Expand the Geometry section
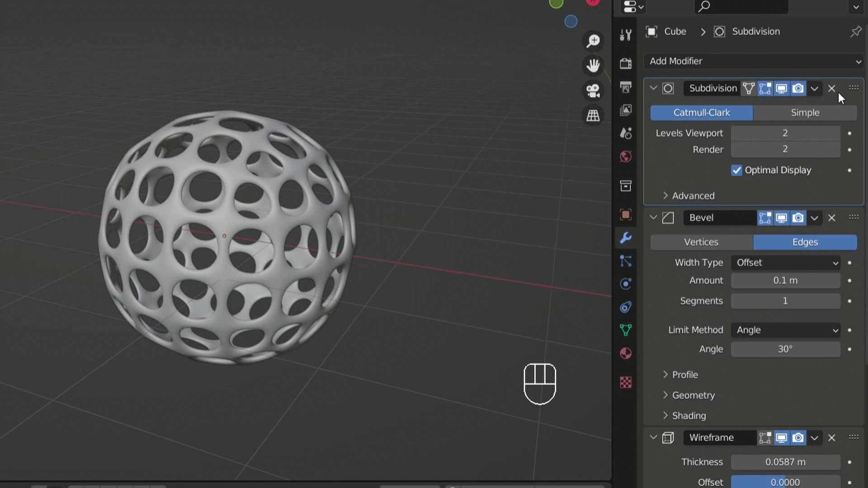This screenshot has height=488, width=868. click(693, 395)
